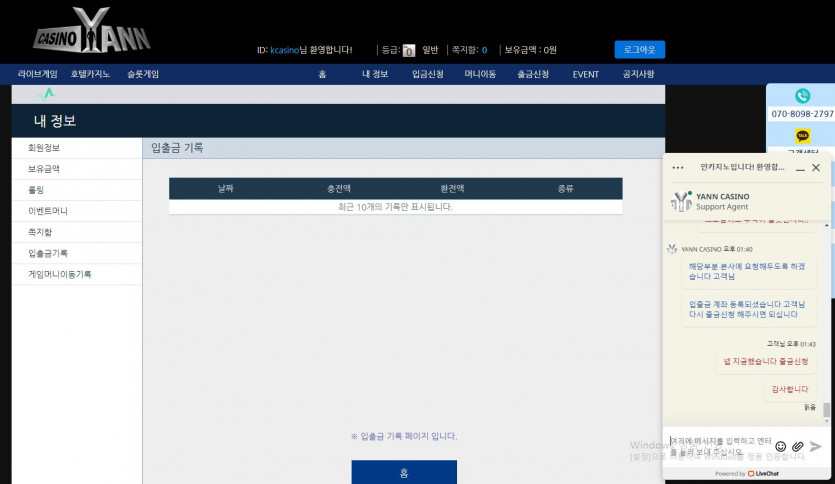
Task: Click the 입출금 기록 페이지 입니다 note
Action: (404, 436)
